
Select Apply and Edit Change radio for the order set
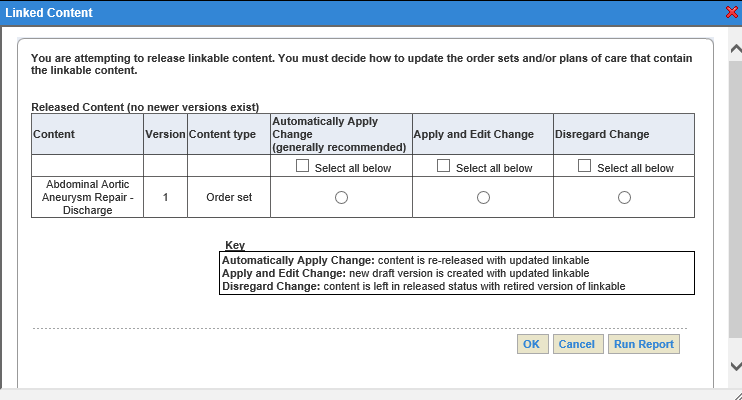(483, 197)
